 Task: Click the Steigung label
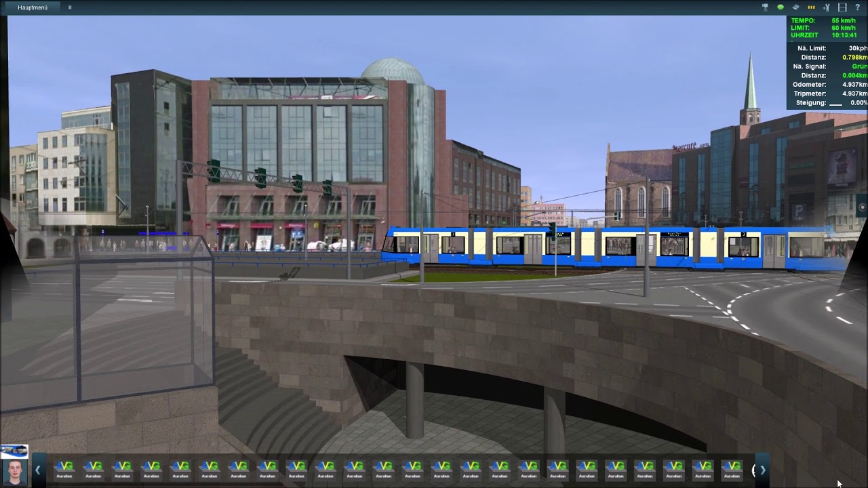[x=811, y=103]
